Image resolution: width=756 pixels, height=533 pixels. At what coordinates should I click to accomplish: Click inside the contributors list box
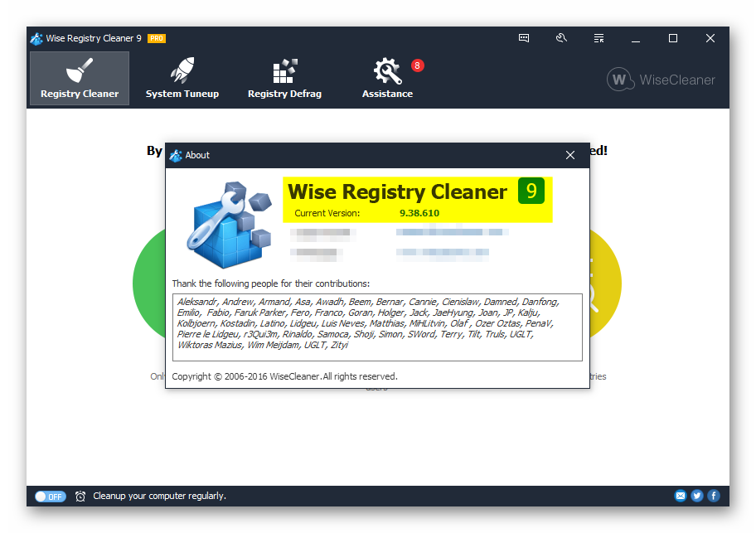[x=377, y=327]
